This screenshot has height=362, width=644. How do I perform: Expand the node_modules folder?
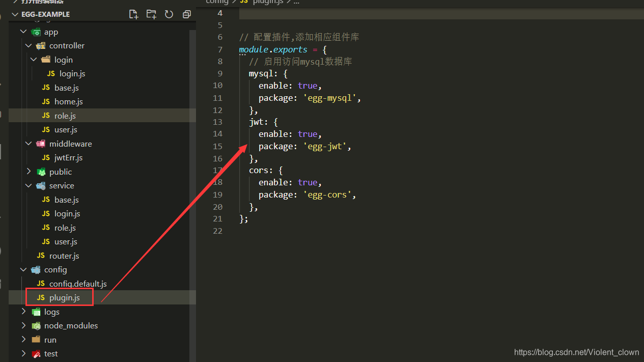point(23,325)
